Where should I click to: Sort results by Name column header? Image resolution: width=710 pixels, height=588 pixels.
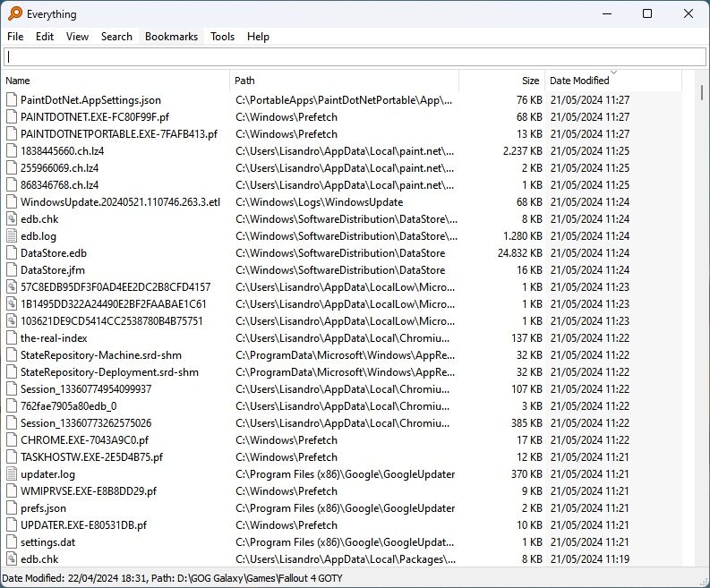coord(116,81)
